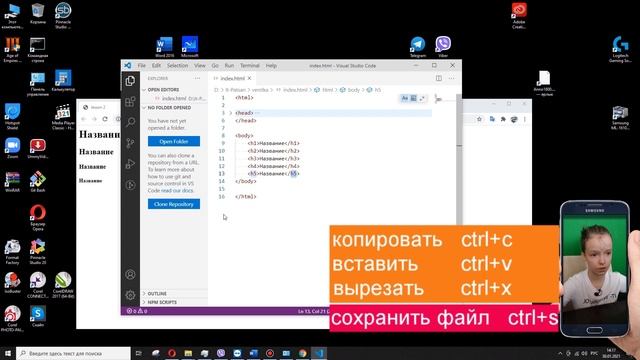Click VS Code icon on taskbar
640x360 pixels.
[x=319, y=353]
